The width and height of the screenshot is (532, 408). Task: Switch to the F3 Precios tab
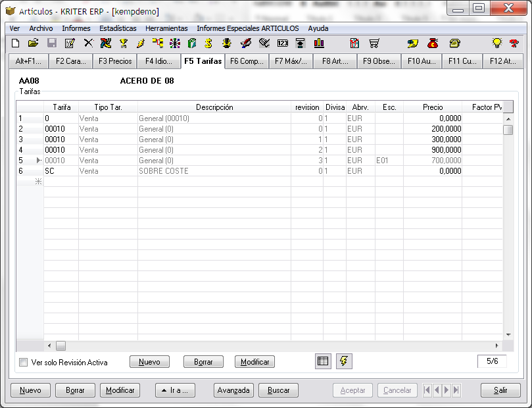click(115, 61)
